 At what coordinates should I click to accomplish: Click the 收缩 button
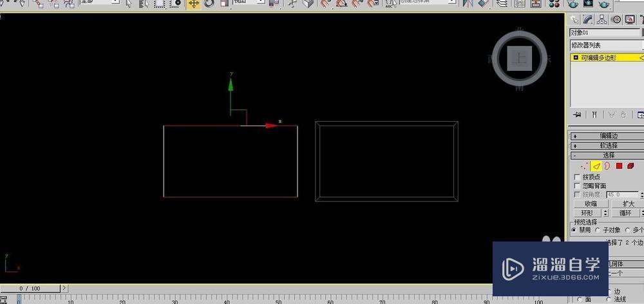(591, 204)
